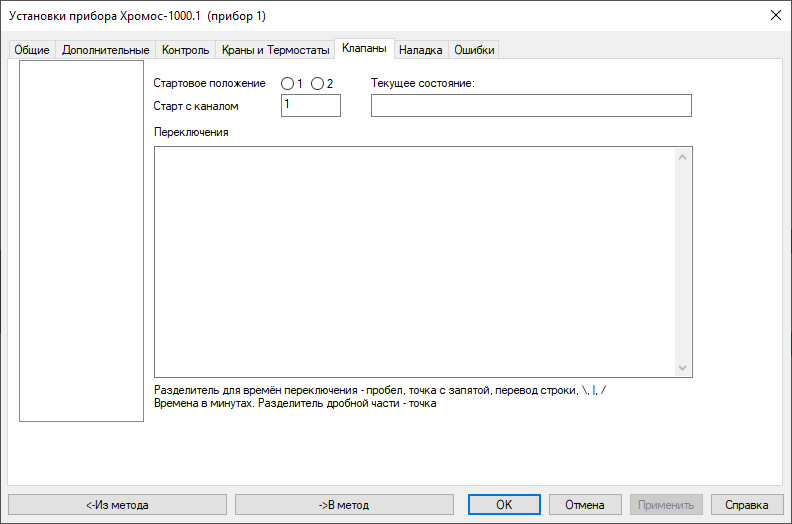Click the scroll up arrow in Переключения
This screenshot has height=524, width=792.
pyautogui.click(x=684, y=156)
